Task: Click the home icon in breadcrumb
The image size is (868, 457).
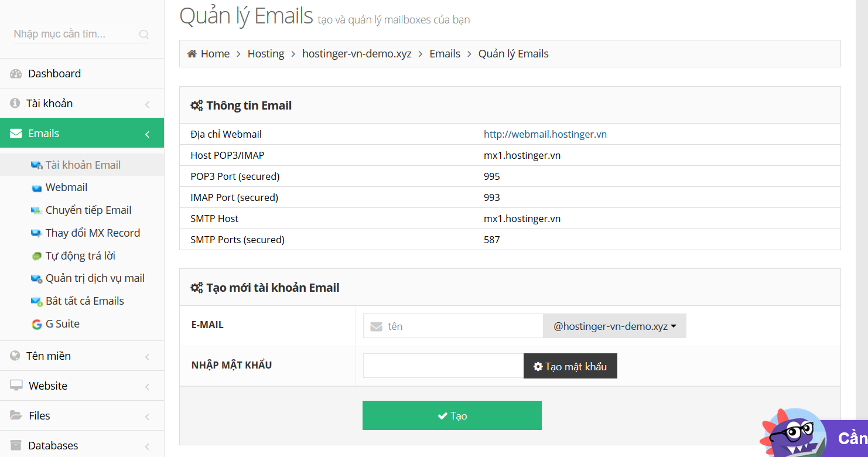Action: click(192, 54)
